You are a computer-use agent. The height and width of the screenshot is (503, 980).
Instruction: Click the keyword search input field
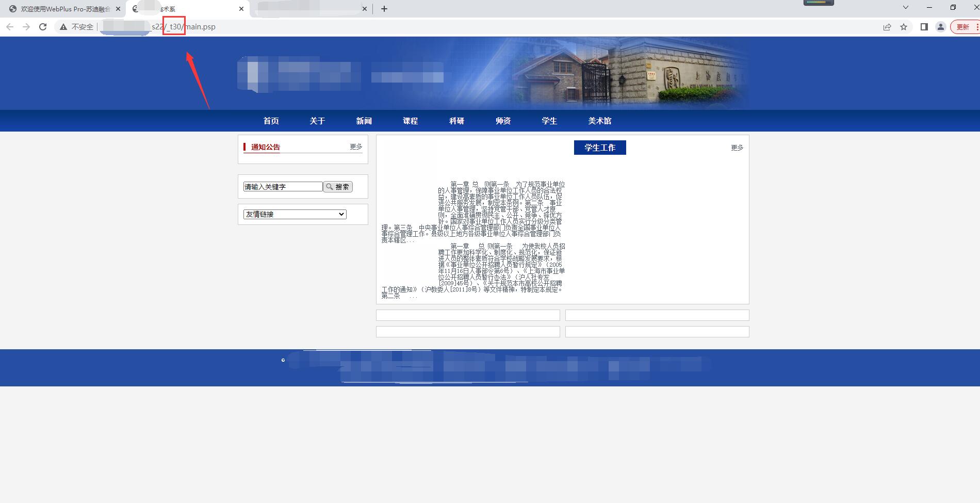(x=283, y=187)
